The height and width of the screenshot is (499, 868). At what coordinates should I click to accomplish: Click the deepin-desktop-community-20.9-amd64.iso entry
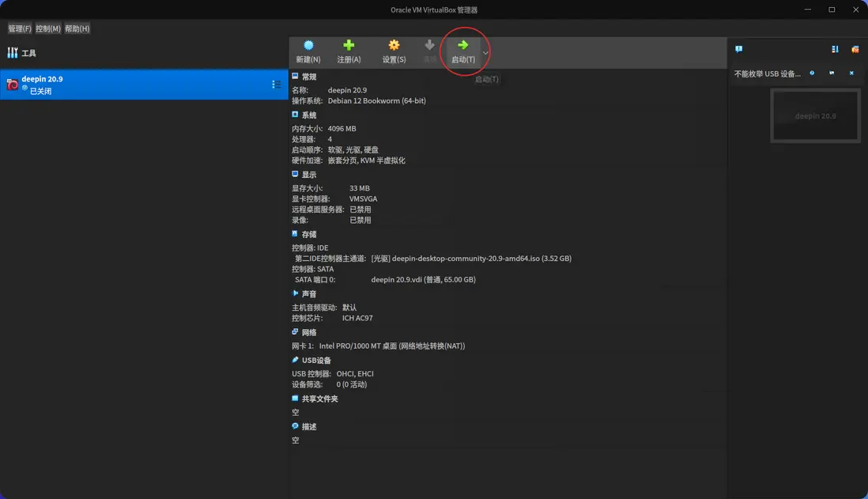(471, 259)
